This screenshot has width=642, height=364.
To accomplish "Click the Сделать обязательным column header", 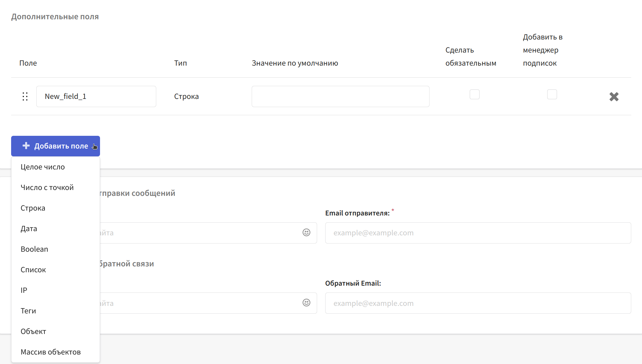I will click(x=471, y=56).
